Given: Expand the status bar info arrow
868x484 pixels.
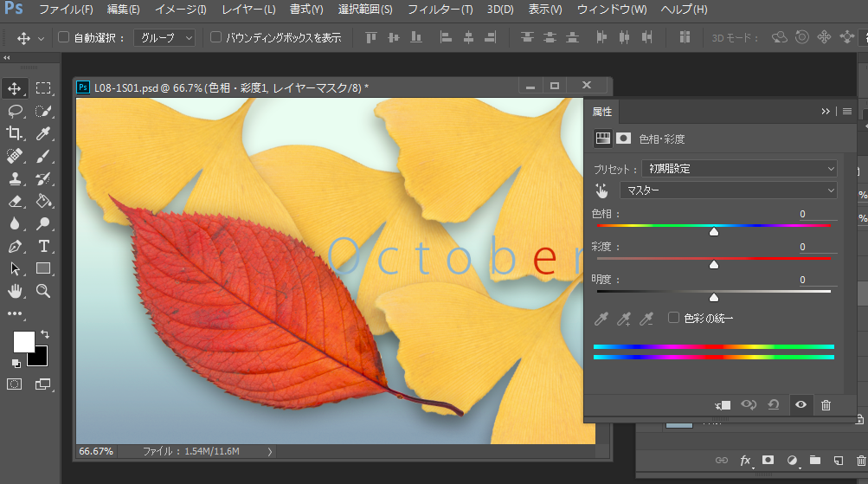Looking at the screenshot, I should pos(270,451).
